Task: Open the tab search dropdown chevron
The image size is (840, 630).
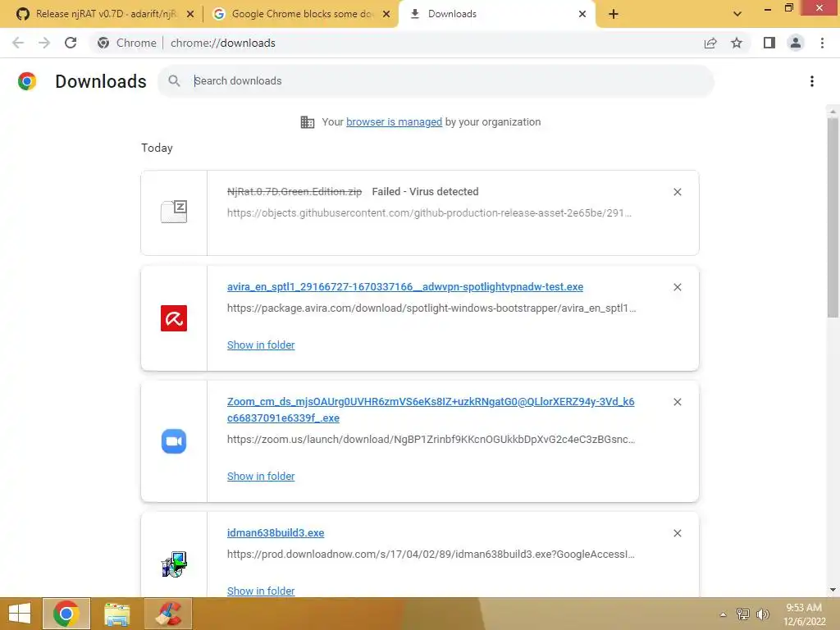Action: (737, 14)
